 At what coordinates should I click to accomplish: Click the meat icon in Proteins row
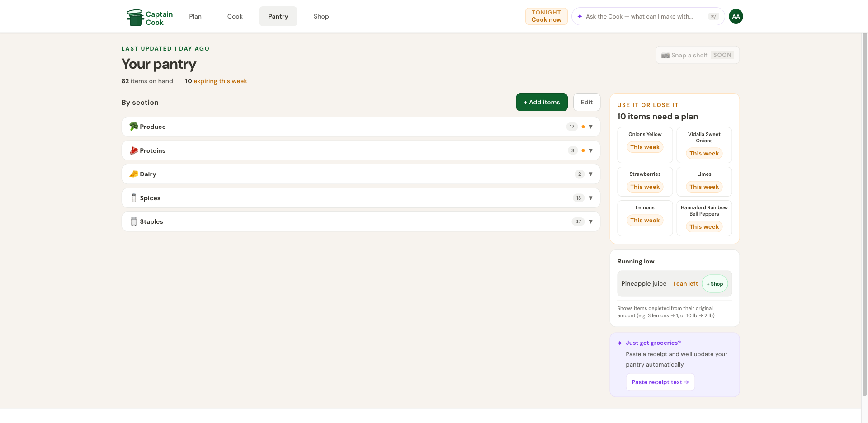pyautogui.click(x=134, y=150)
